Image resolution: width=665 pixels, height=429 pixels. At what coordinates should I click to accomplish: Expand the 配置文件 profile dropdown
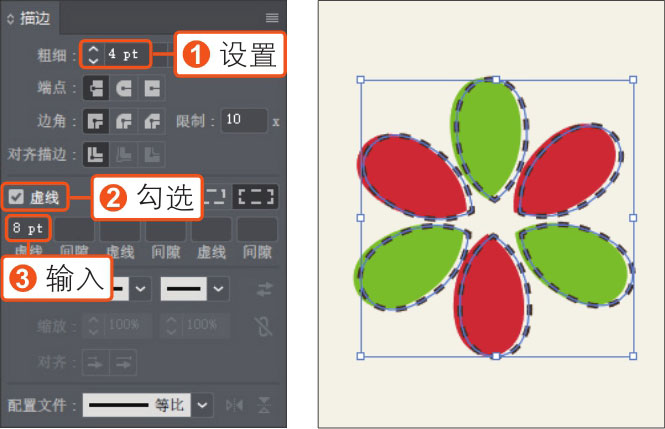pos(202,405)
